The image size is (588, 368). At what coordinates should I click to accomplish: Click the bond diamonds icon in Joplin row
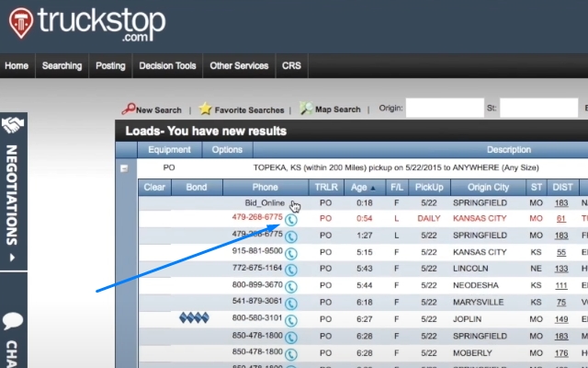click(x=194, y=318)
